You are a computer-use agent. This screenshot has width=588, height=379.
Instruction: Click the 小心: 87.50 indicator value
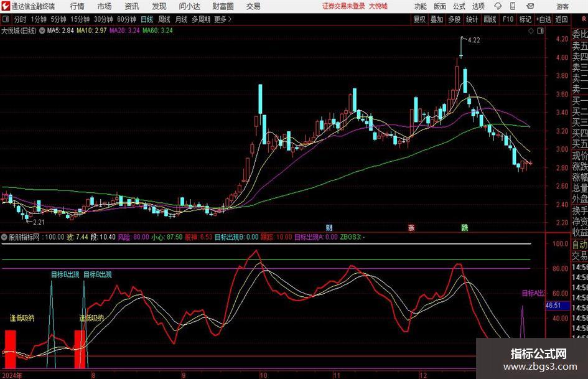coord(167,237)
